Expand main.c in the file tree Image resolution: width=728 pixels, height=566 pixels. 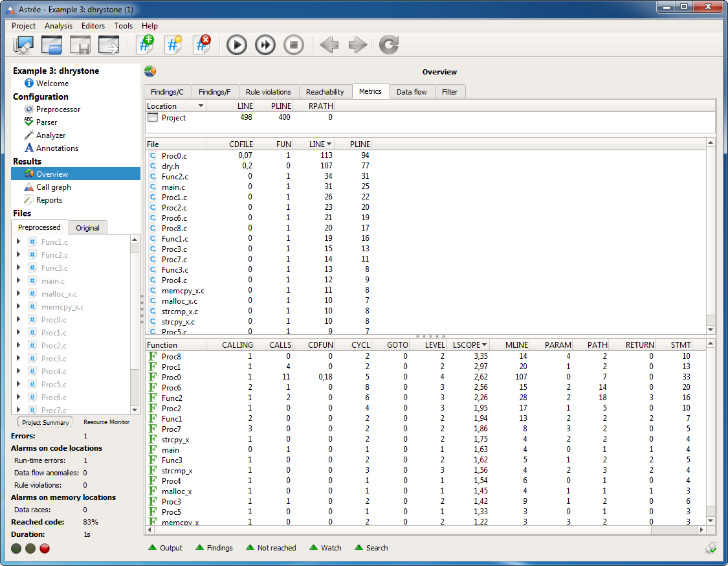click(18, 280)
